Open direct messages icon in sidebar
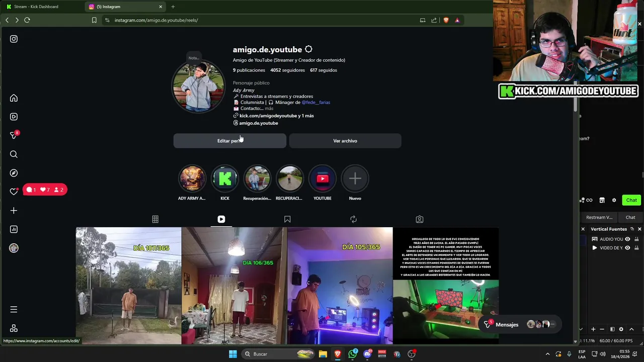The image size is (644, 362). [x=14, y=135]
